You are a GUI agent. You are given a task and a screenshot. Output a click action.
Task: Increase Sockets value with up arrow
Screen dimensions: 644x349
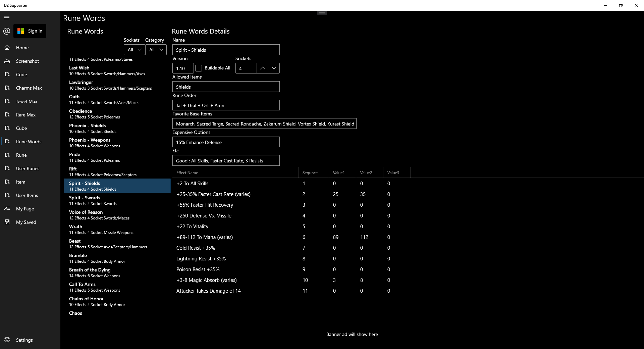tap(263, 68)
